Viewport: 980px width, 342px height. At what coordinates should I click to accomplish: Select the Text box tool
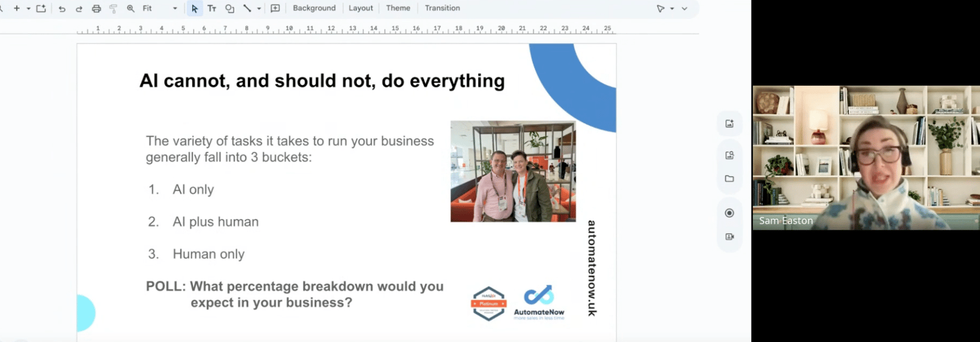pyautogui.click(x=212, y=9)
